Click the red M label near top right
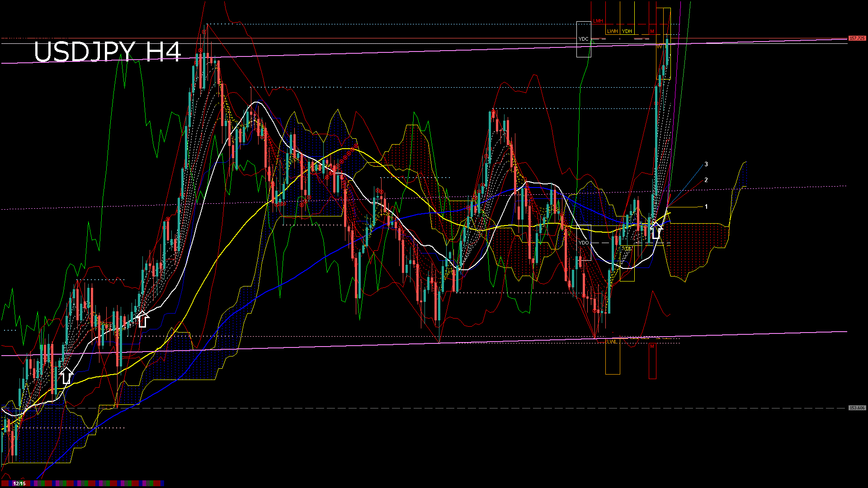The image size is (868, 488). coord(652,31)
